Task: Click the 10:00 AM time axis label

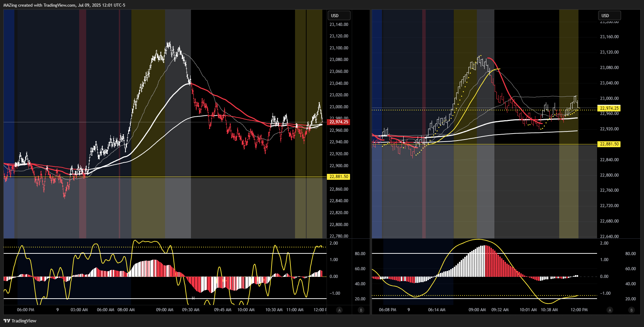Action: 246,310
